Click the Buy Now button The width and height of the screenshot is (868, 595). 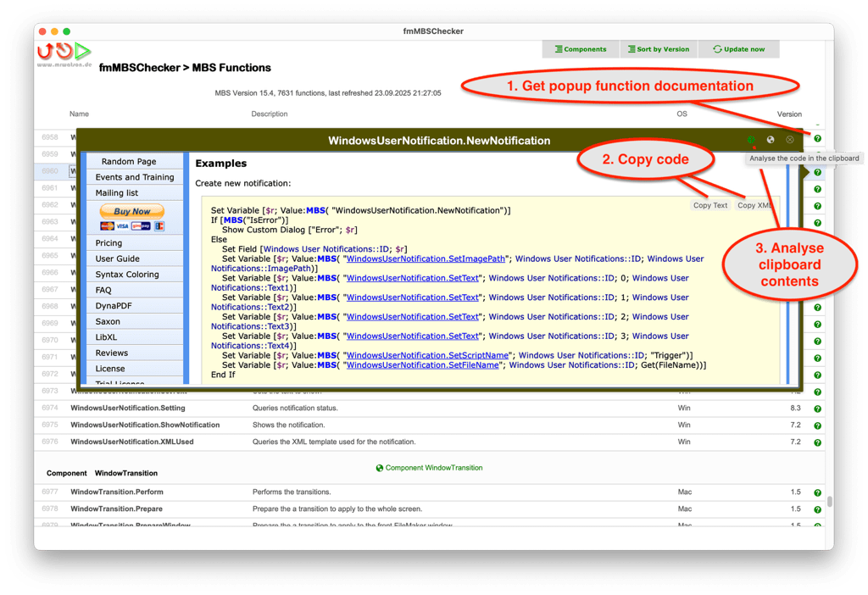(x=131, y=210)
